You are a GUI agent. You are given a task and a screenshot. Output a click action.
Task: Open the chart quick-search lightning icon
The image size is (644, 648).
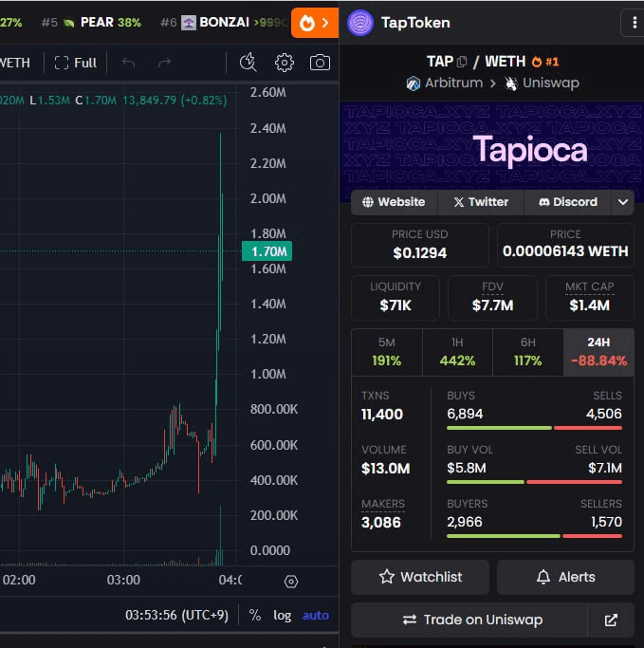(248, 63)
